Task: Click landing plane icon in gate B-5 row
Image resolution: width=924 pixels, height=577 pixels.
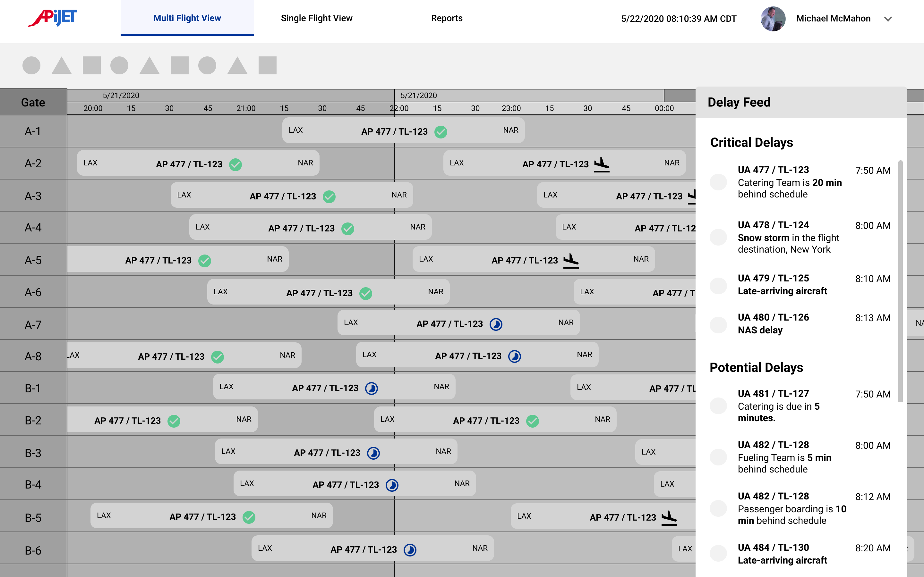Action: (x=669, y=518)
